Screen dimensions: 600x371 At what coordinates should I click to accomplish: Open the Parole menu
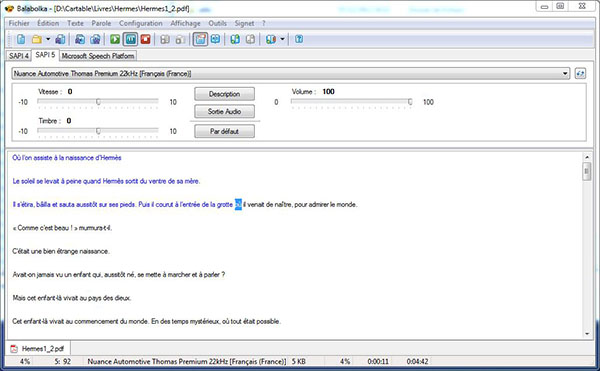(x=101, y=23)
